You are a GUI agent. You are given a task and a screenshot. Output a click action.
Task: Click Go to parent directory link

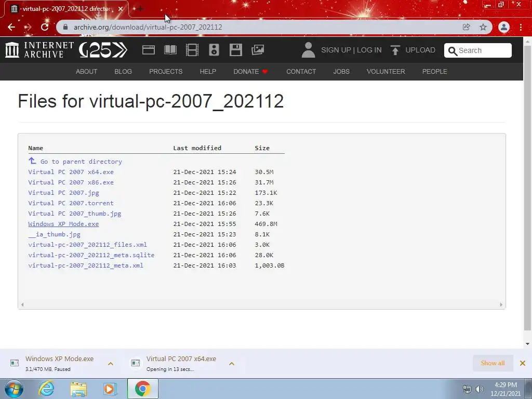(81, 162)
